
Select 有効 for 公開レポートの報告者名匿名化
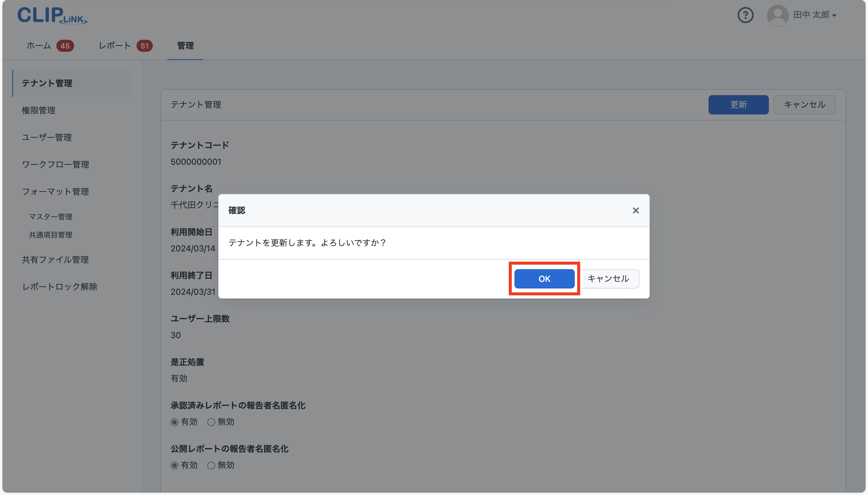[x=175, y=465]
